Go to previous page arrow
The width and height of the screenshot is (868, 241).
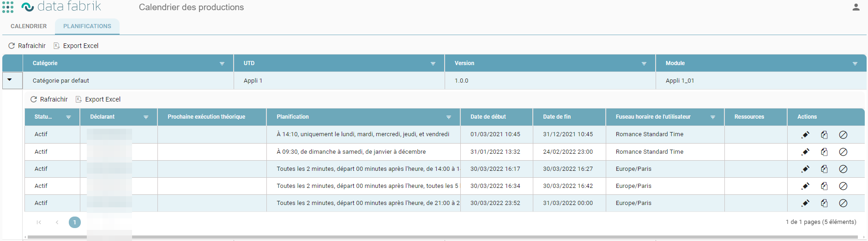[57, 222]
